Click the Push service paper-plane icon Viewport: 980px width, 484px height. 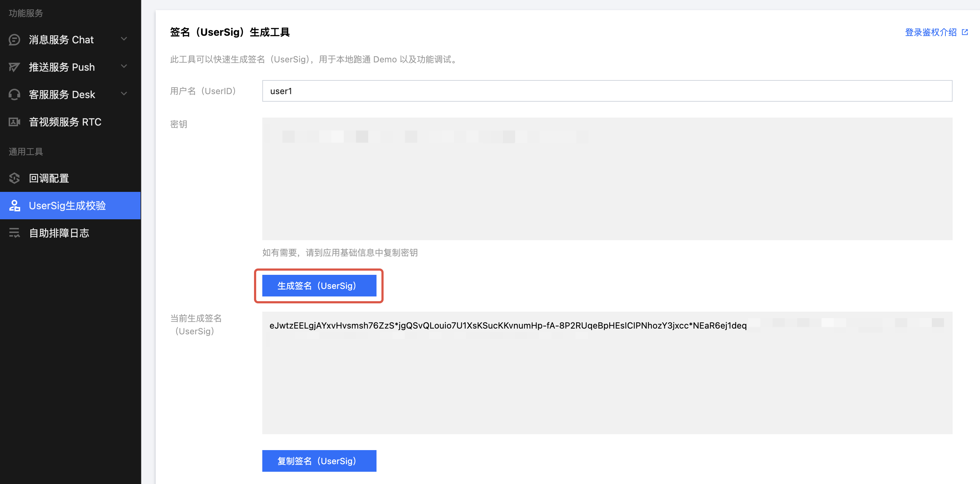pyautogui.click(x=14, y=67)
